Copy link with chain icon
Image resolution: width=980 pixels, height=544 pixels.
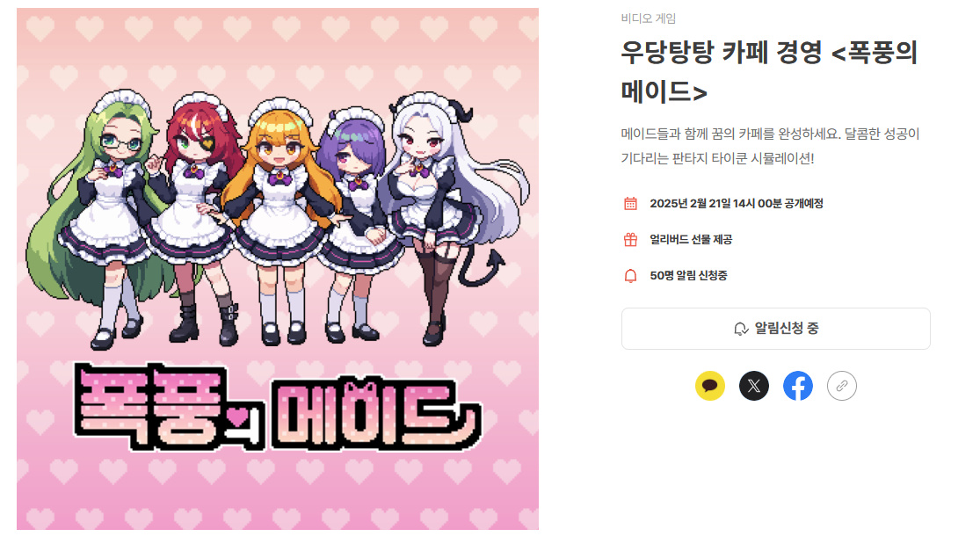(842, 386)
